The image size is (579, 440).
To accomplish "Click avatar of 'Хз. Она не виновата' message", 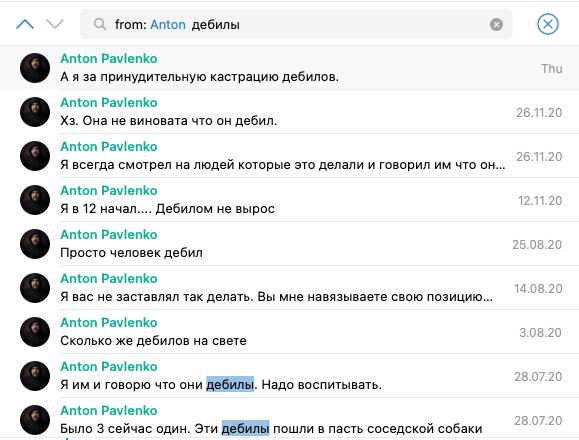I will coord(35,112).
